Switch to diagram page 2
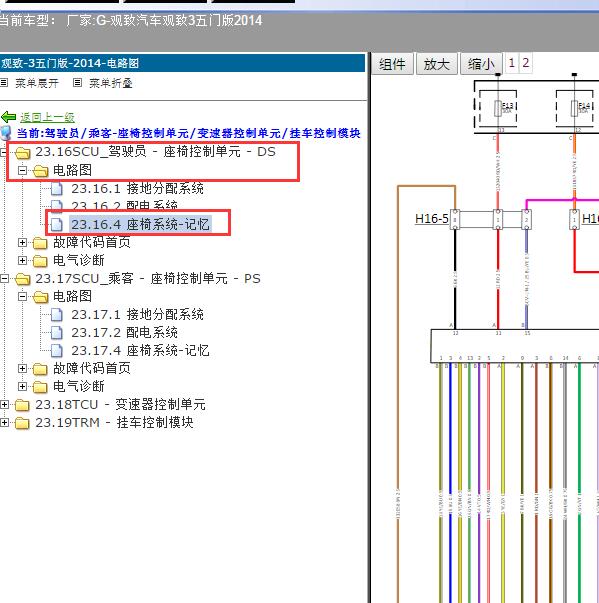This screenshot has width=599, height=603. (x=526, y=63)
